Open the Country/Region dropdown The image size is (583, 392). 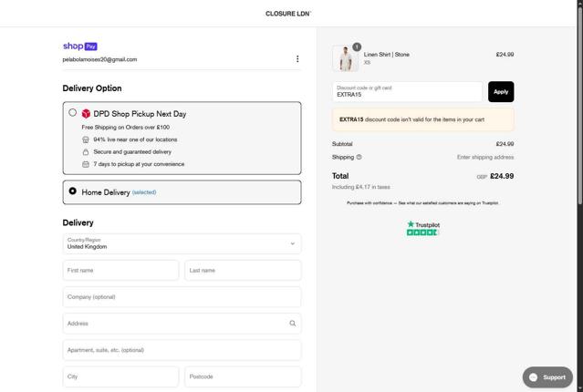tap(182, 243)
